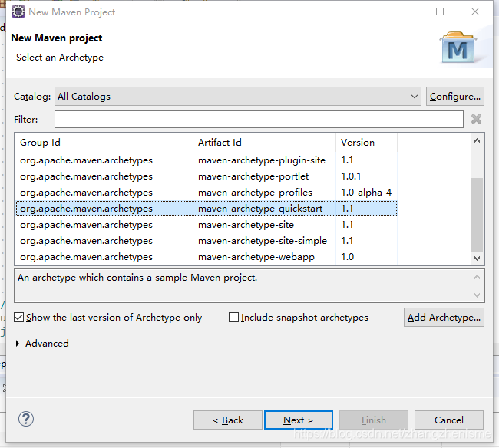
Task: Click the description box scroll down arrow
Action: coord(477,295)
